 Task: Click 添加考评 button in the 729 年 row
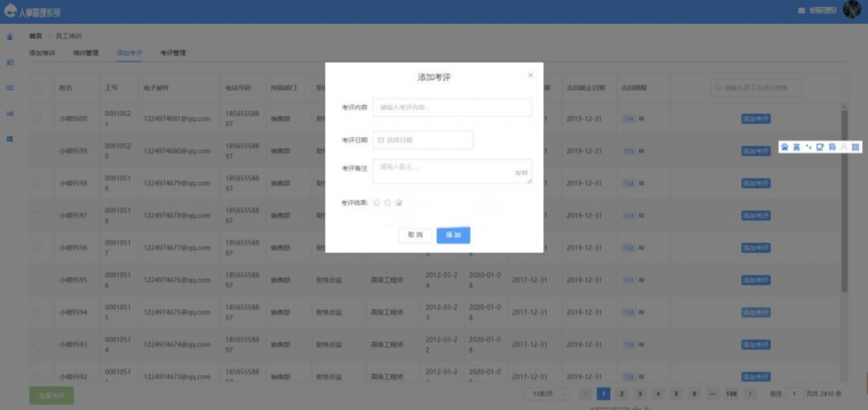(755, 345)
